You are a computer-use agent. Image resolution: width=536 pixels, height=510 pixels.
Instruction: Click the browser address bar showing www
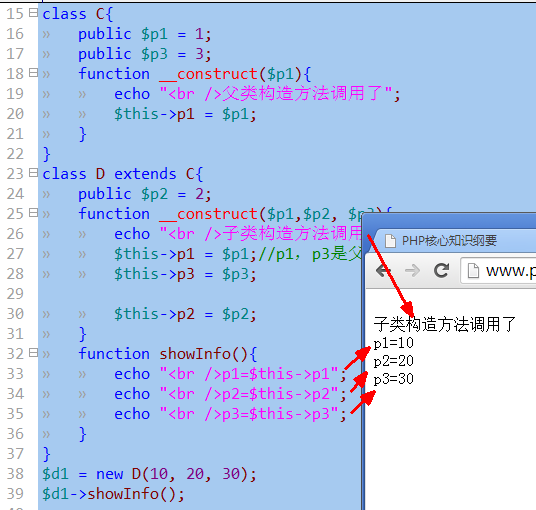pyautogui.click(x=499, y=271)
